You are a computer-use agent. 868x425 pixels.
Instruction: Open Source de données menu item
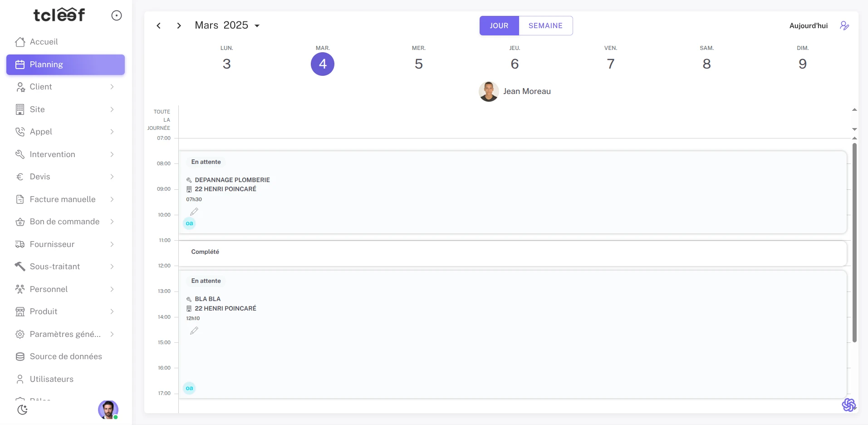click(x=66, y=356)
